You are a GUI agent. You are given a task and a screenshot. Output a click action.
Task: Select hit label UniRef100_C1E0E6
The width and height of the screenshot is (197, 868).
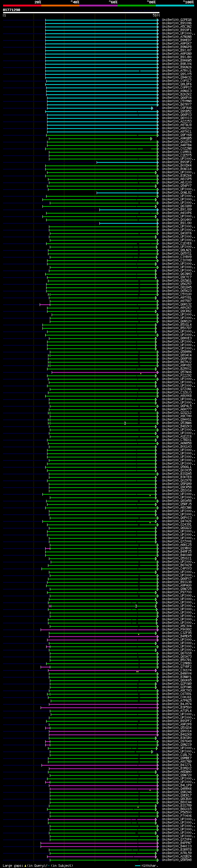tap(177, 243)
